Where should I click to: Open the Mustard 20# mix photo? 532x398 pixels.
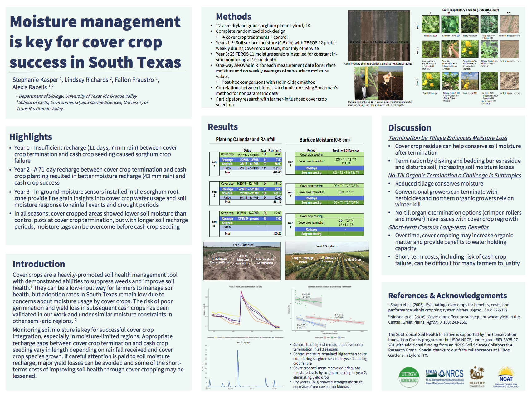pyautogui.click(x=489, y=81)
